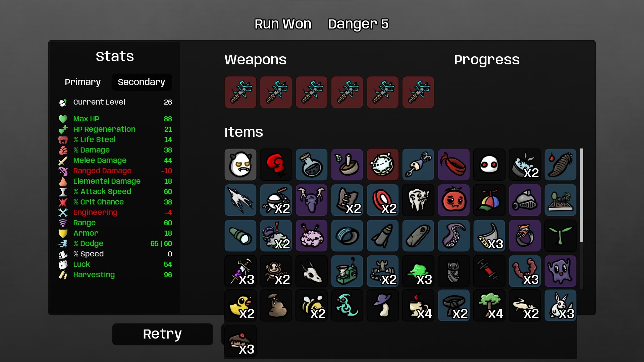Click the purple ghost blob item
The width and height of the screenshot is (644, 362).
tap(560, 271)
